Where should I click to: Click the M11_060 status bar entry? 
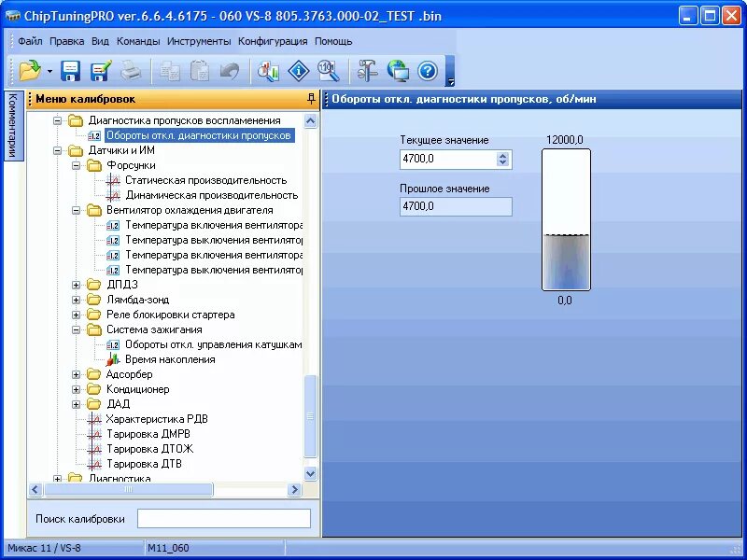tap(168, 548)
